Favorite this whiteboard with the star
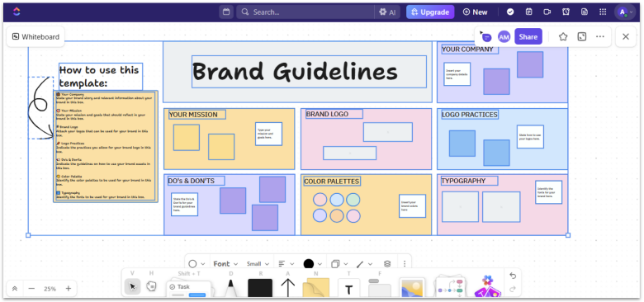The height and width of the screenshot is (302, 644). coord(563,37)
